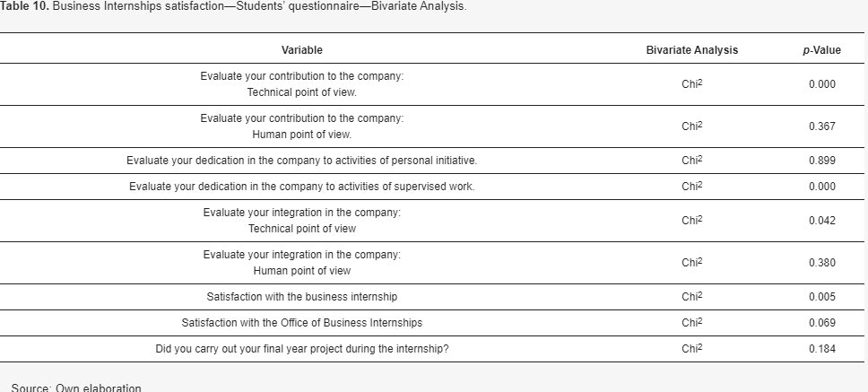Viewport: 868px width, 392px height.
Task: Click the supervised work dedication row
Action: [x=432, y=187]
